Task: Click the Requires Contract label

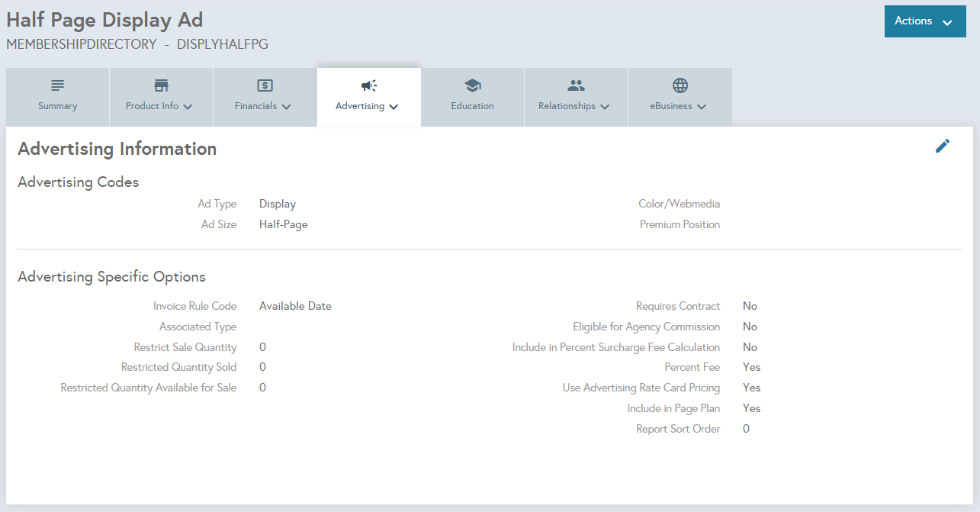Action: tap(678, 306)
